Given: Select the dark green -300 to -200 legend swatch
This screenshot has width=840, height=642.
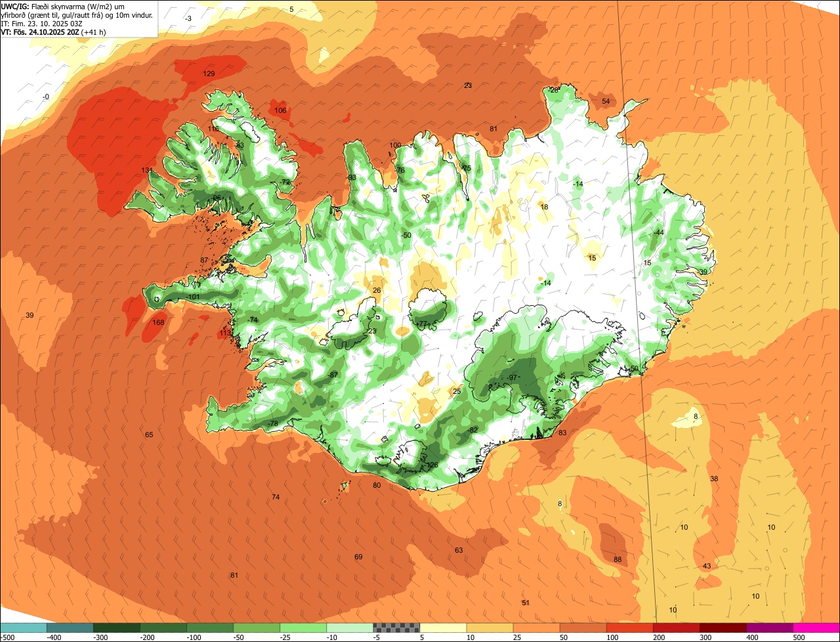Looking at the screenshot, I should pos(117,628).
